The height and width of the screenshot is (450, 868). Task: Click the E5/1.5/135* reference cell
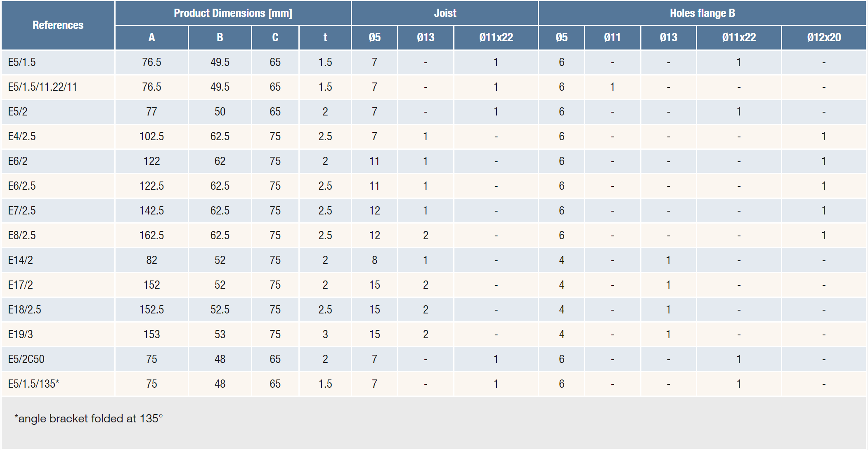click(34, 384)
